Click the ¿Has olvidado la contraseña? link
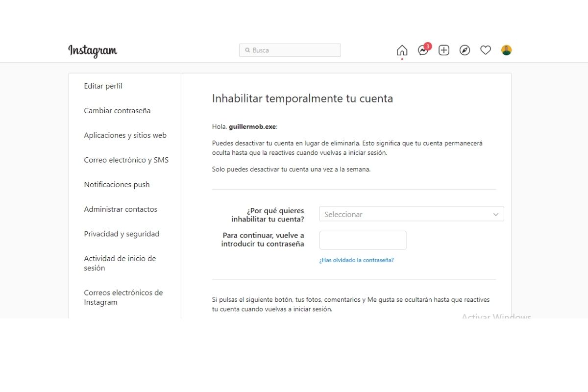Viewport: 588px width, 392px height. point(357,260)
